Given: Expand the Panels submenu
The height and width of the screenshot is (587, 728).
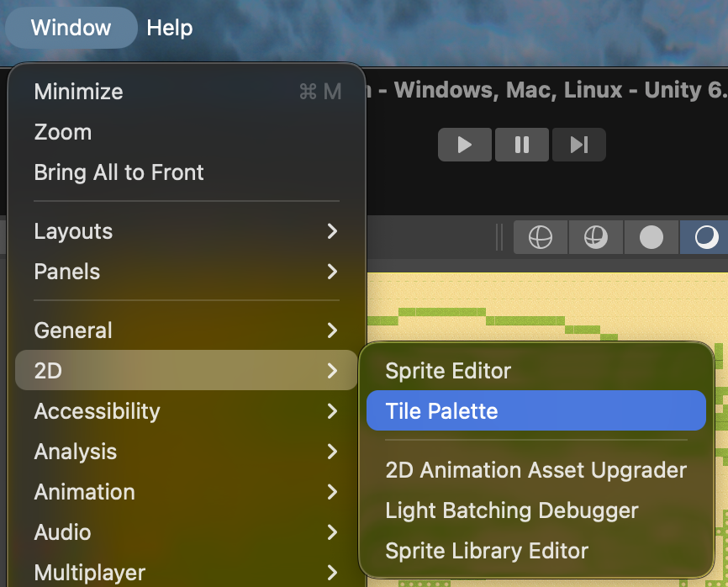Looking at the screenshot, I should click(x=186, y=272).
